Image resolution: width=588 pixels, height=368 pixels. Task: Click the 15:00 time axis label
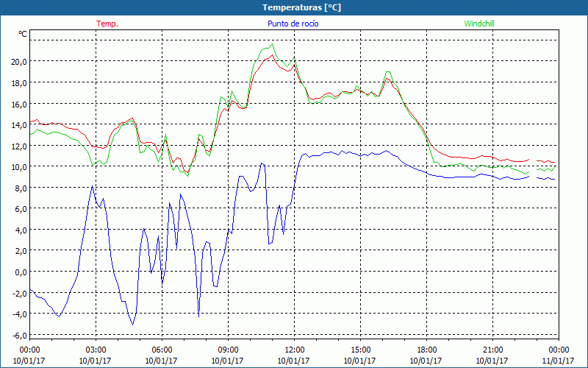click(x=360, y=350)
